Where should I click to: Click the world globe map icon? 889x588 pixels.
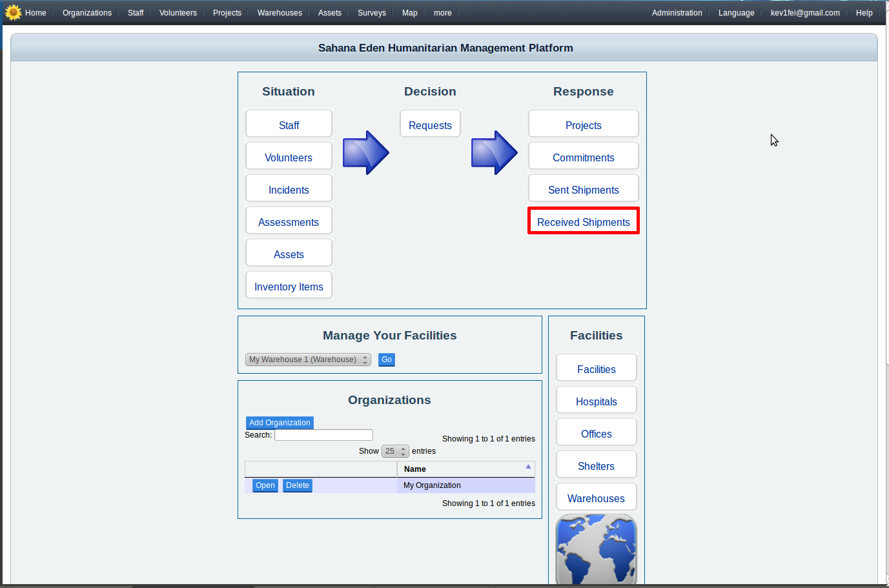click(596, 549)
